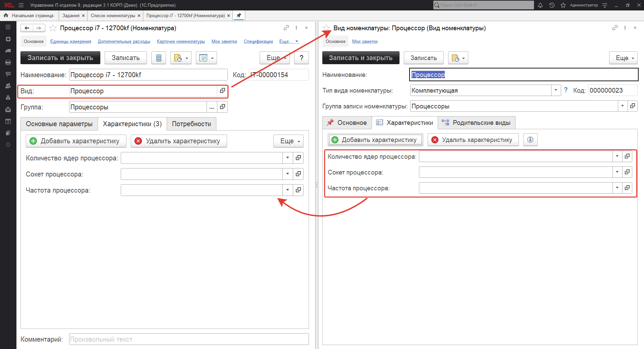Click right Удалить характеристику button
Viewport: 644px width, 349px height.
tap(473, 140)
